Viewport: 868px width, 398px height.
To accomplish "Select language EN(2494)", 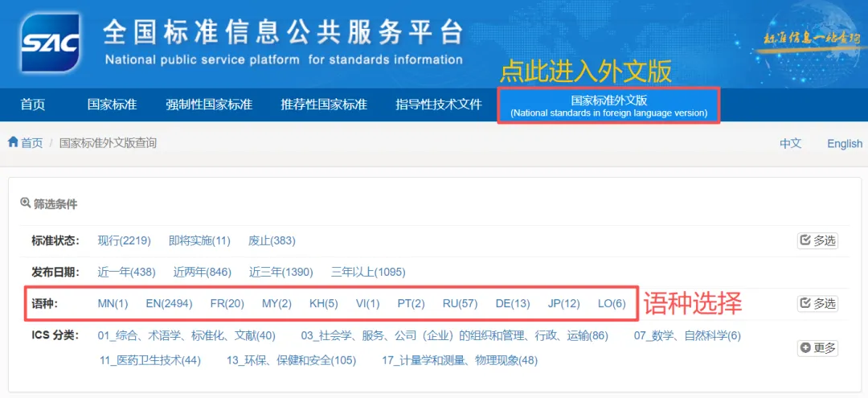I will tap(169, 303).
